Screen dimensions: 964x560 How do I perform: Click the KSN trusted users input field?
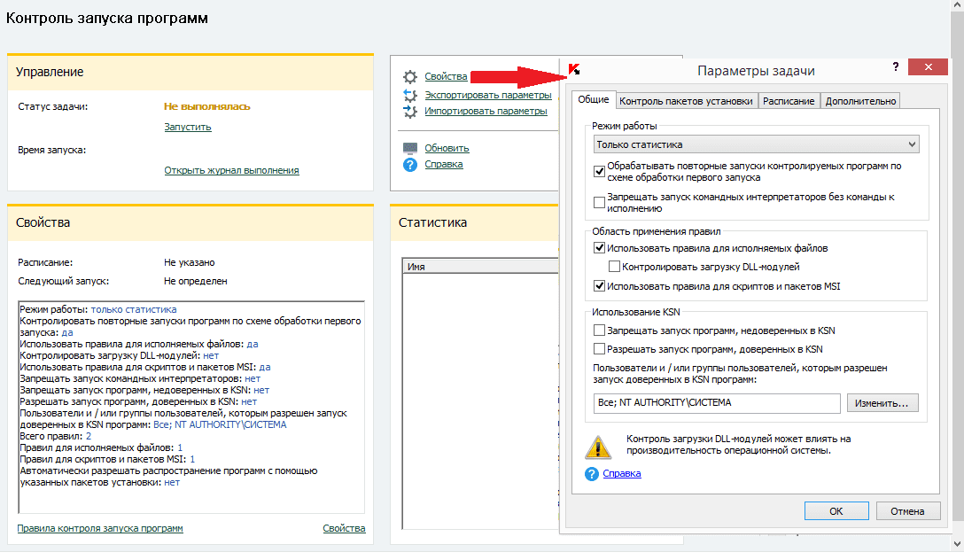717,403
